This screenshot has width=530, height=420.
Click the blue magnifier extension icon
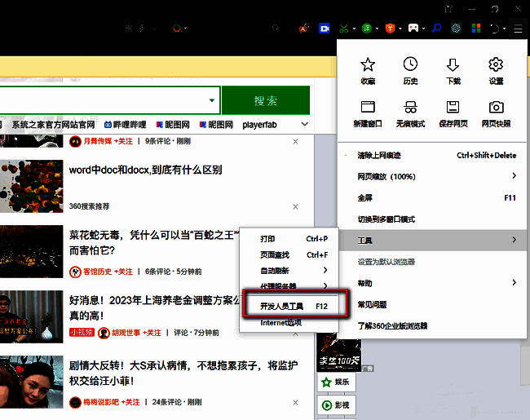coord(436,28)
